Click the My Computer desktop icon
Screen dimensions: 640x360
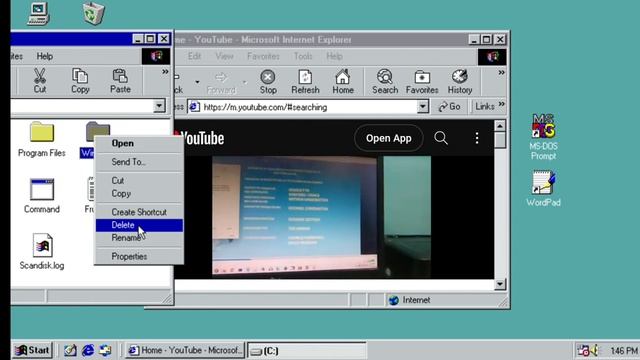click(39, 13)
